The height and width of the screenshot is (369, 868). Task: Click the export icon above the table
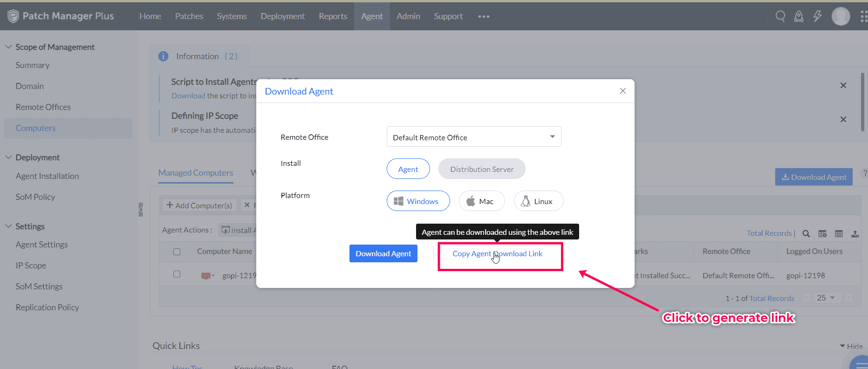point(855,233)
